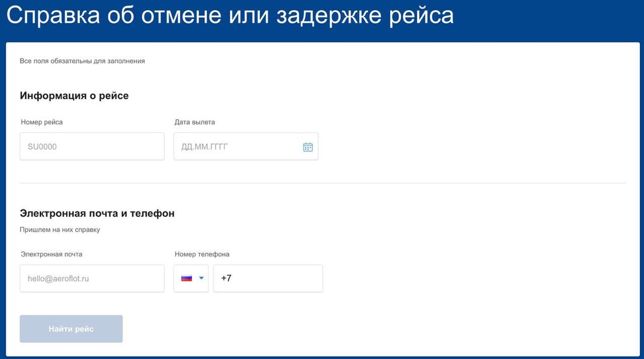Viewport: 644px width, 359px height.
Task: Click the phone number field with +7
Action: [x=268, y=279]
